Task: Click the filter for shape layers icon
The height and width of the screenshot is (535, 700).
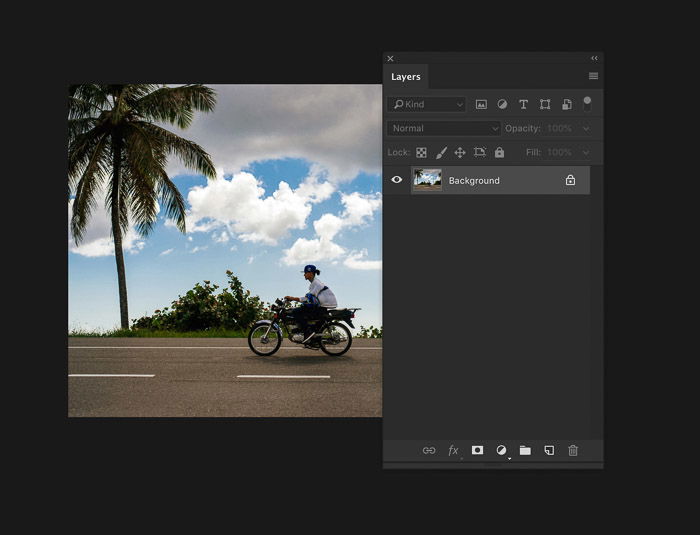Action: tap(545, 104)
